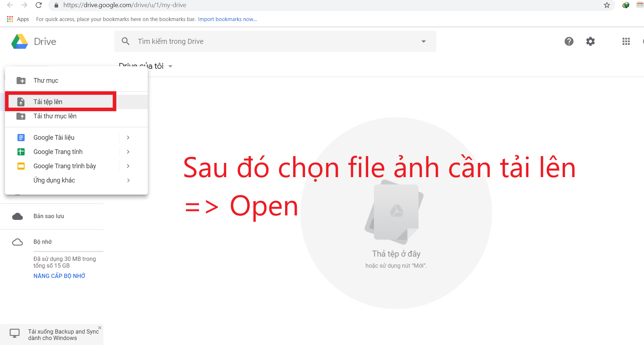Screen dimensions: 644x345
Task: Open the Help question mark icon
Action: (569, 41)
